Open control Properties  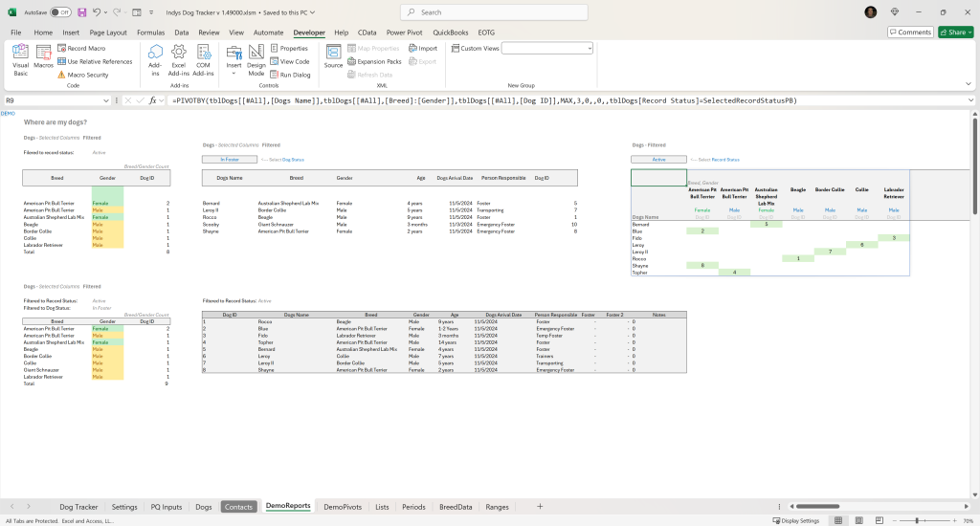pos(289,48)
